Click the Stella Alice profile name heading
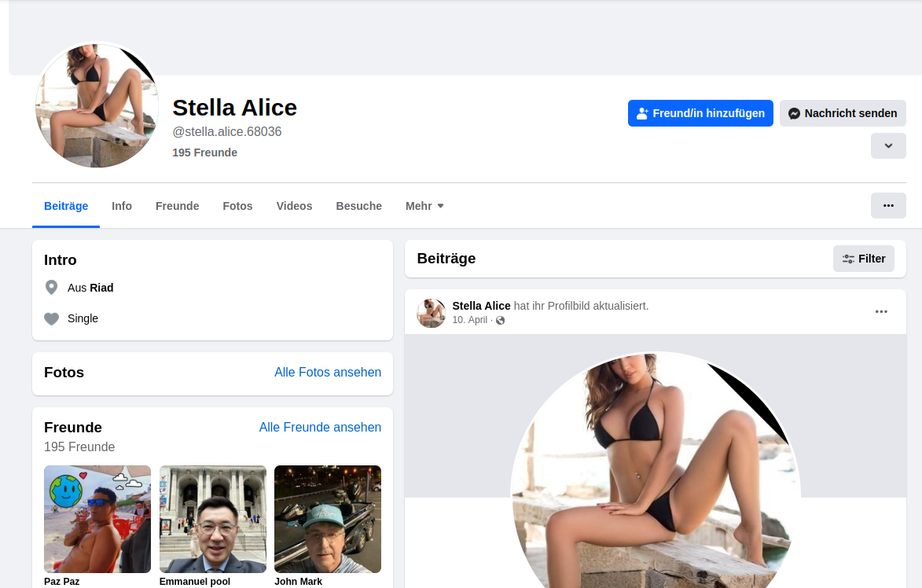Image resolution: width=922 pixels, height=588 pixels. [x=234, y=108]
